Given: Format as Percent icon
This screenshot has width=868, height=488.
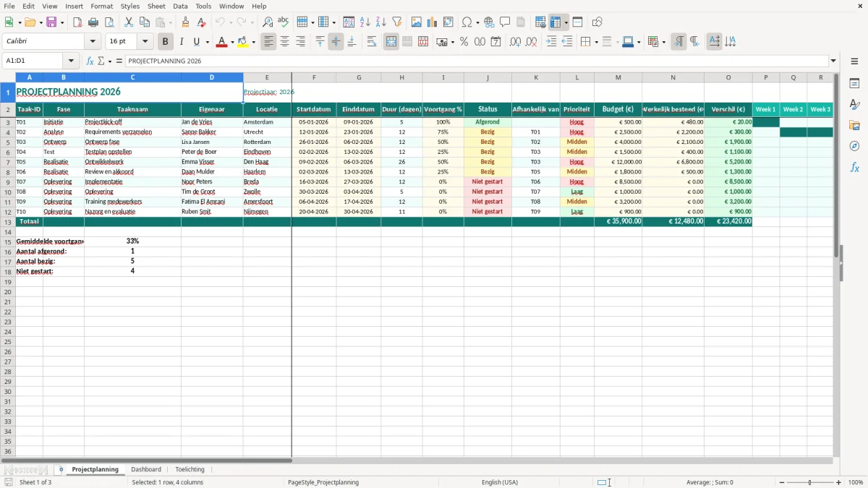Looking at the screenshot, I should pos(464,42).
